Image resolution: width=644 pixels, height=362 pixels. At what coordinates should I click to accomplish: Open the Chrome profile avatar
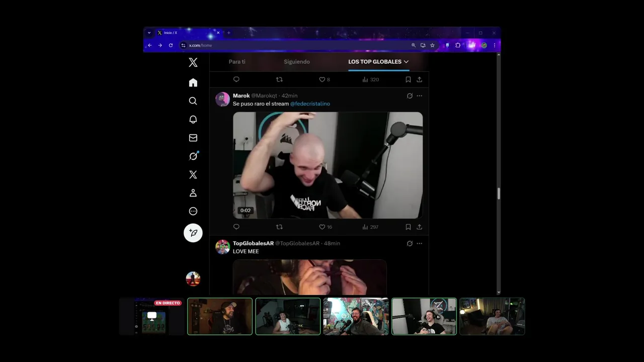pos(484,45)
